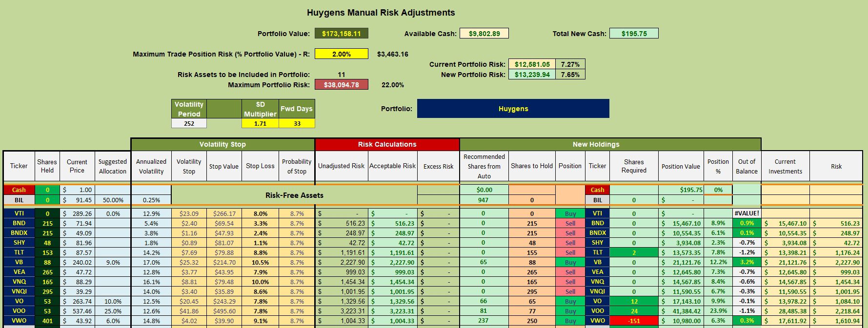Select the 7.27% current risk percentage

(570, 64)
